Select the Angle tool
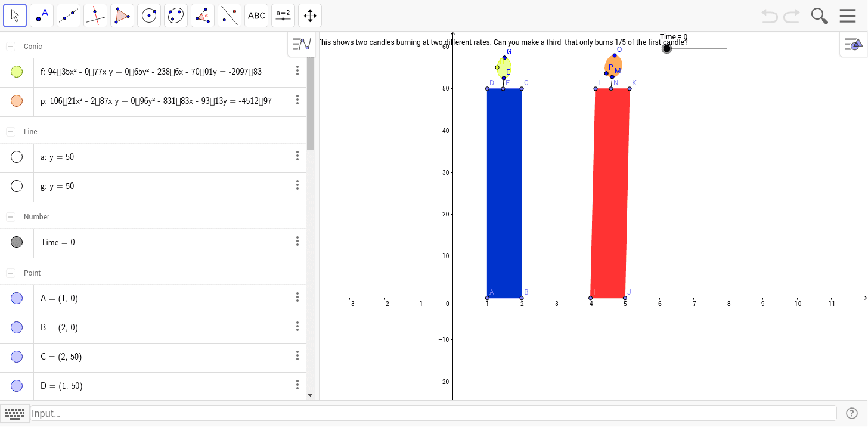This screenshot has width=868, height=427. point(203,16)
